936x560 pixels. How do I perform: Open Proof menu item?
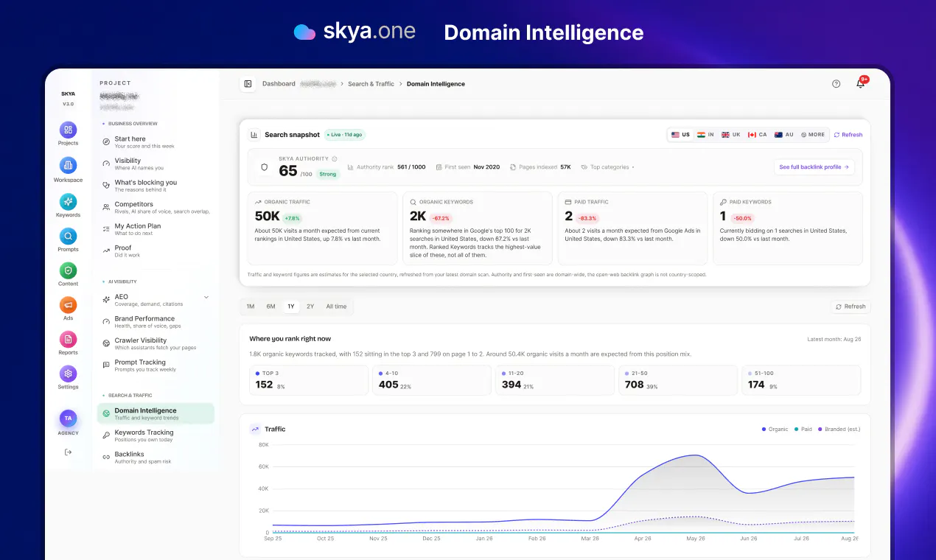tap(156, 251)
